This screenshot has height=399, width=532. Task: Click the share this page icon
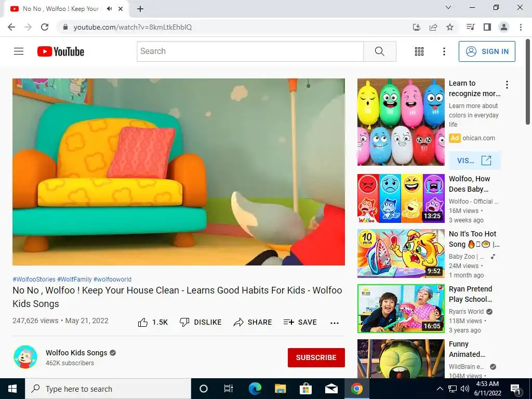click(433, 27)
